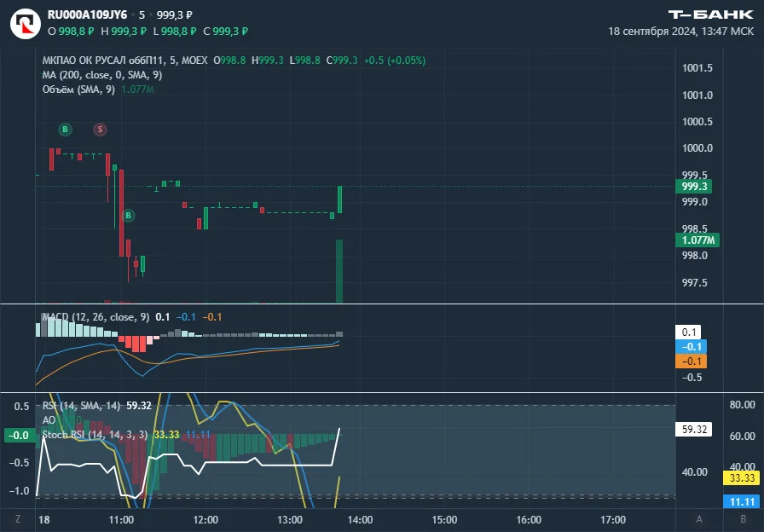Click the B marker beside the falling candle
This screenshot has width=764, height=532.
point(128,216)
